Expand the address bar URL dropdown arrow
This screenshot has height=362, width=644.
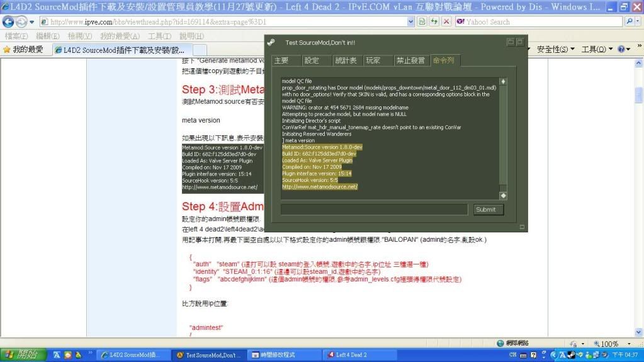click(x=410, y=21)
